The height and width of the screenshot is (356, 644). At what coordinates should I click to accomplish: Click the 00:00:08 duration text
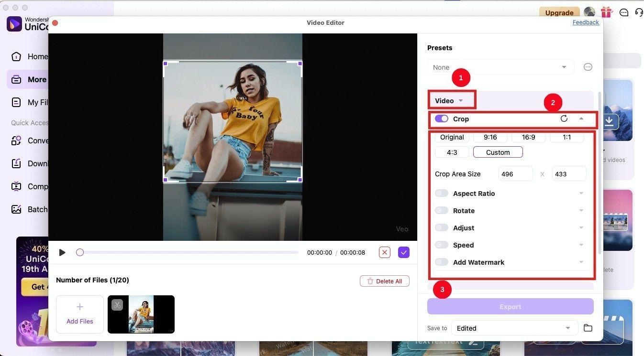[x=353, y=252]
